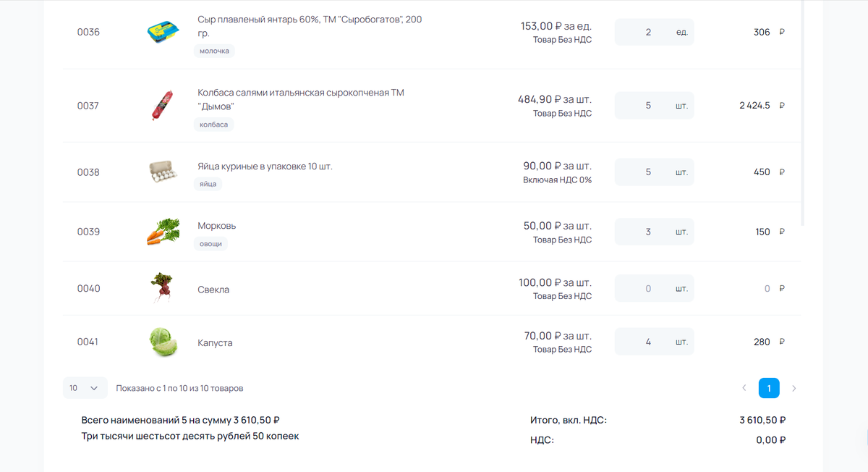The height and width of the screenshot is (472, 868).
Task: Click the cabbage product image
Action: pos(163,342)
